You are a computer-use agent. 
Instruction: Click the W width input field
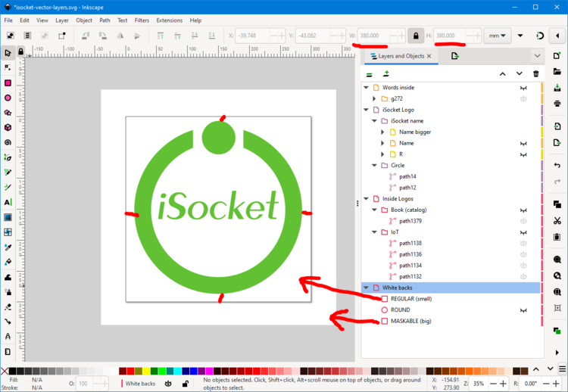click(x=373, y=36)
